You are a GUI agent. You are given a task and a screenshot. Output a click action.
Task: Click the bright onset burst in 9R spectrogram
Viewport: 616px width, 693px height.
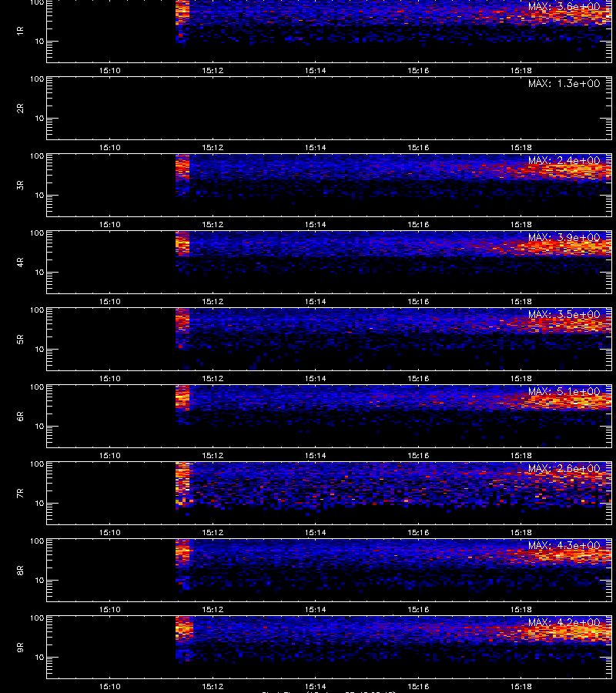tap(184, 629)
